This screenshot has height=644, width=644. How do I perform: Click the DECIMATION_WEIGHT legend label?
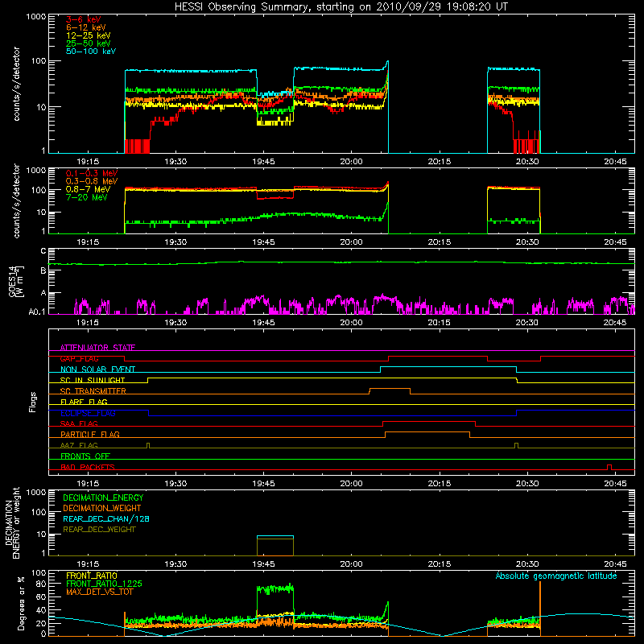tap(102, 508)
